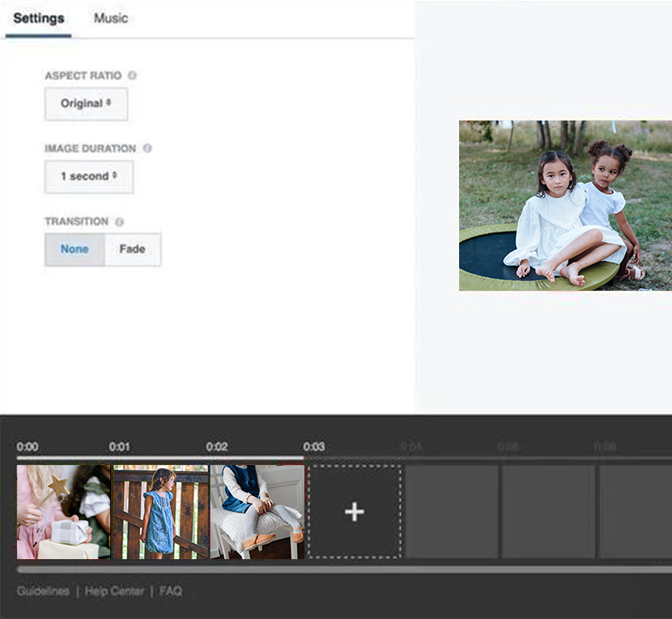
Task: Open the Image Duration 1 second dropdown
Action: pos(89,176)
